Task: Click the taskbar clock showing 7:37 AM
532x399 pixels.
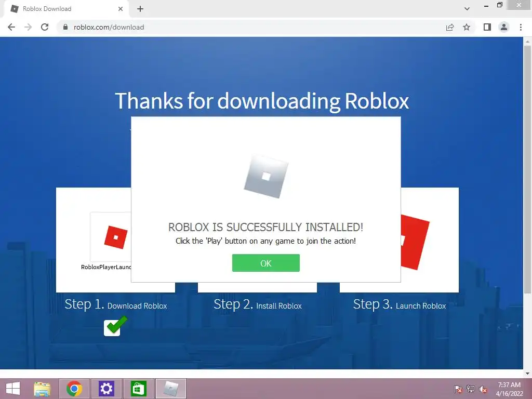Action: click(509, 389)
